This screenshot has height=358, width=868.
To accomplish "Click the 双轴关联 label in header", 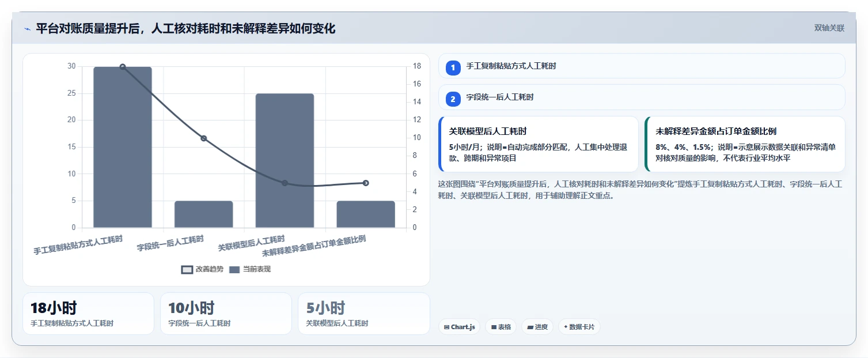I will (829, 28).
